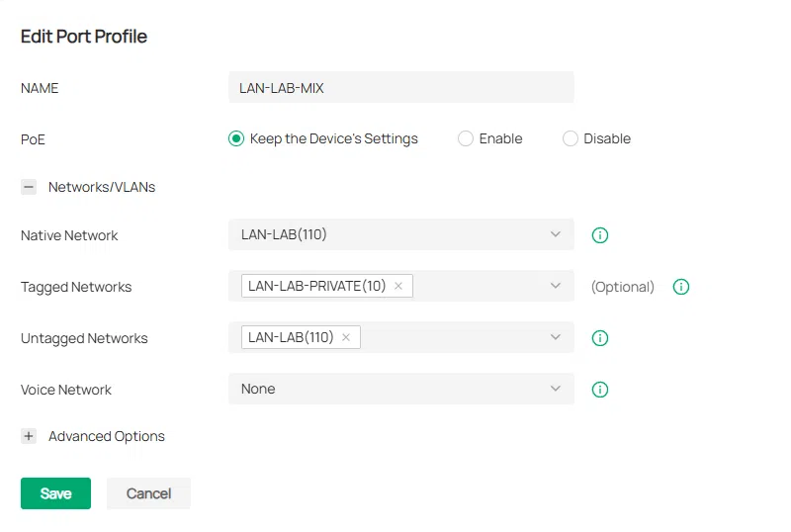Click the NAME input field

[x=400, y=88]
